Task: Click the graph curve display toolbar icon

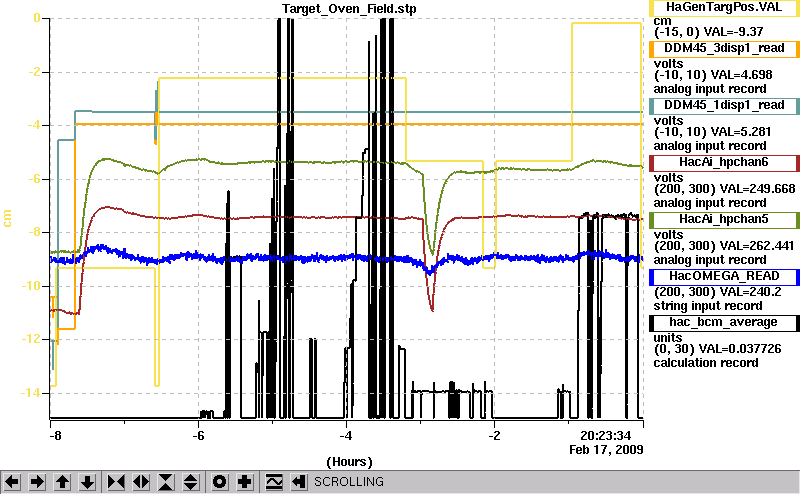Action: [274, 482]
